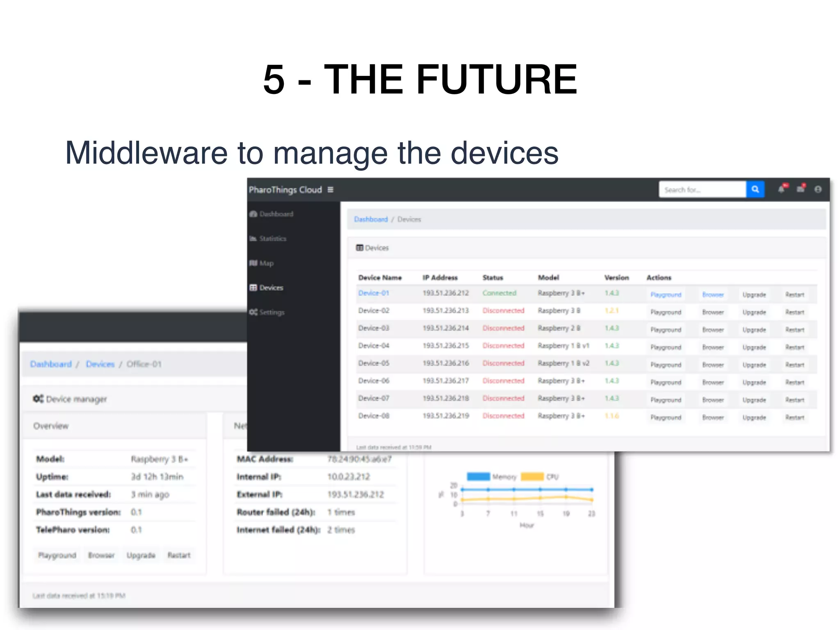Click the Version column header
The height and width of the screenshot is (630, 840).
click(x=616, y=278)
